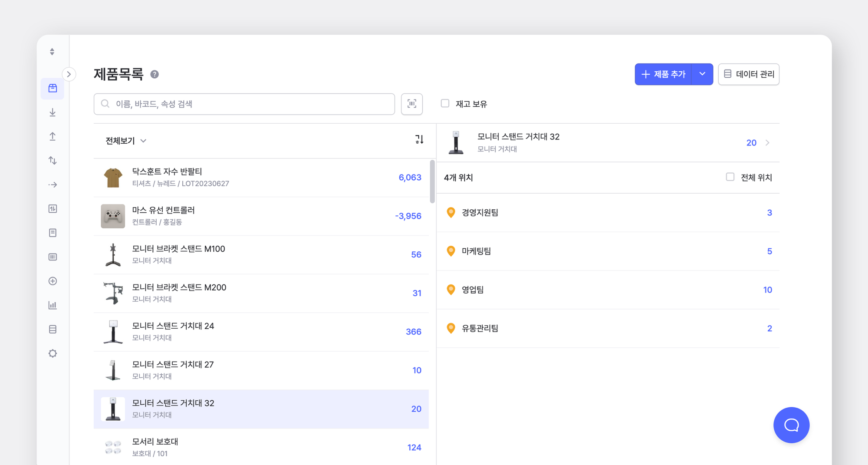The width and height of the screenshot is (868, 465).
Task: Open the settings gear icon
Action: tap(53, 353)
